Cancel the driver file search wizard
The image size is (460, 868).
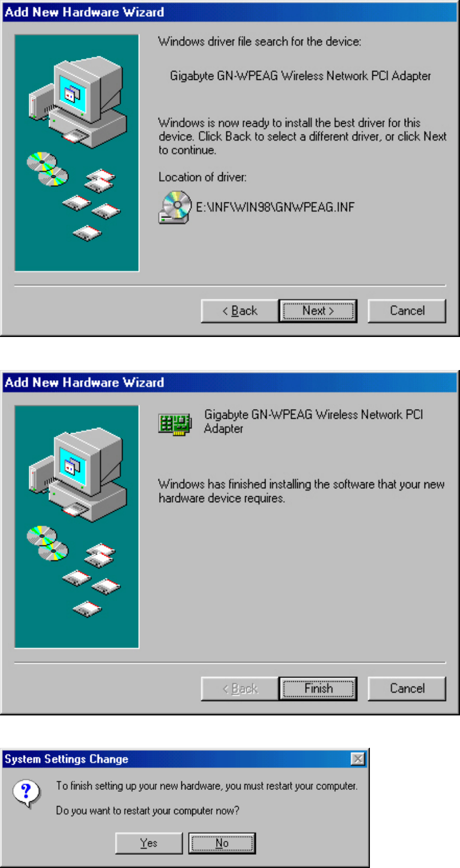[407, 311]
